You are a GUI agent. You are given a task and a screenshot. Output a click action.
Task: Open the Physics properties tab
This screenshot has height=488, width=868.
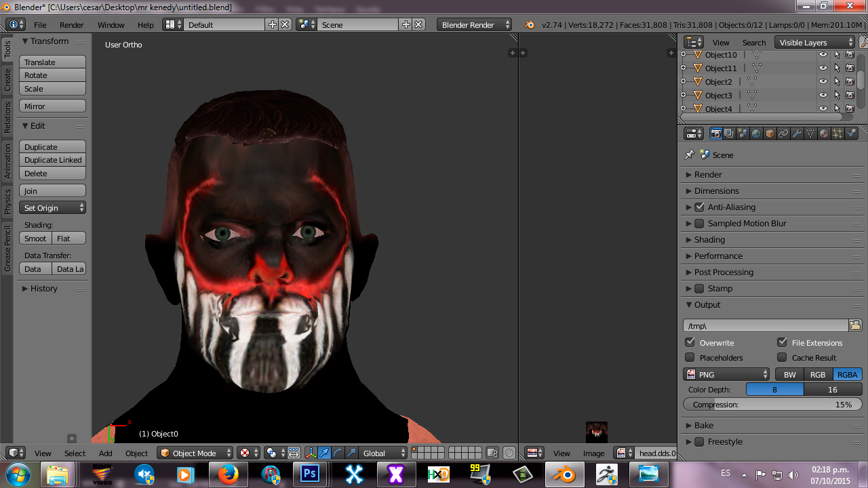[852, 134]
